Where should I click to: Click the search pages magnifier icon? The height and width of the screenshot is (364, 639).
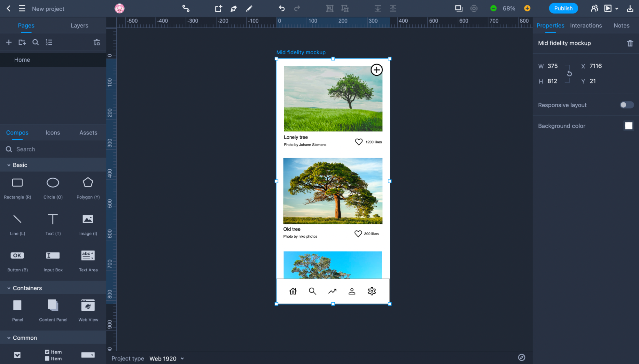(x=35, y=42)
